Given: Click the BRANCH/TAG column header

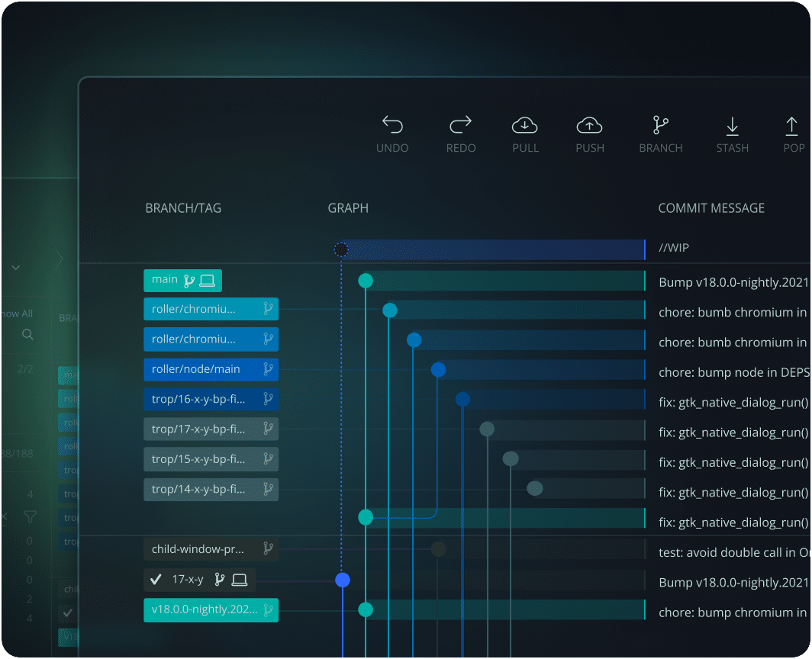Looking at the screenshot, I should point(183,208).
